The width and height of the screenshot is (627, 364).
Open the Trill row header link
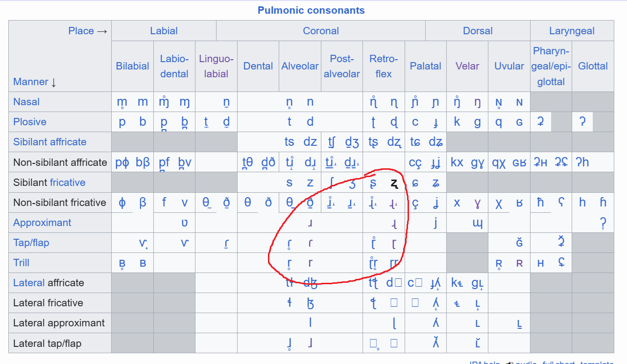22,263
